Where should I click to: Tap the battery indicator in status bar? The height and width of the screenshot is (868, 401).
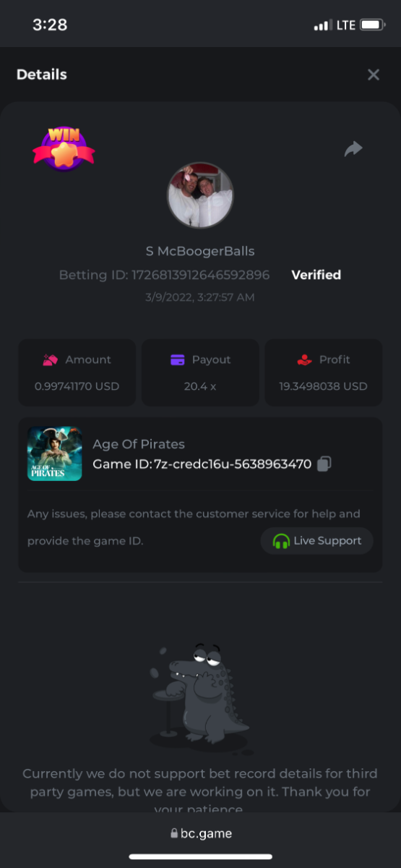[x=372, y=25]
